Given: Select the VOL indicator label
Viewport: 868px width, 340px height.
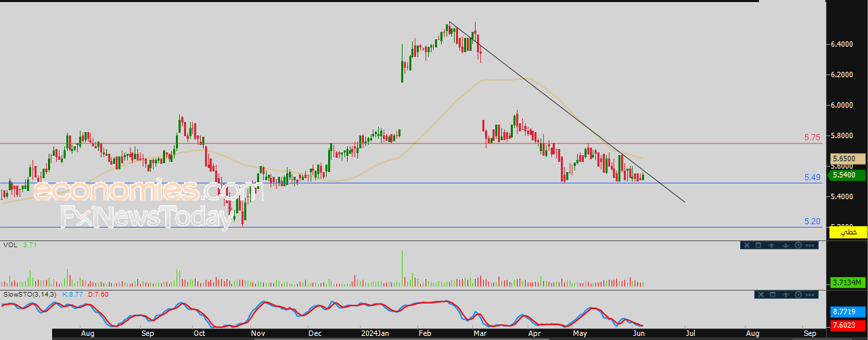Looking at the screenshot, I should coord(10,245).
